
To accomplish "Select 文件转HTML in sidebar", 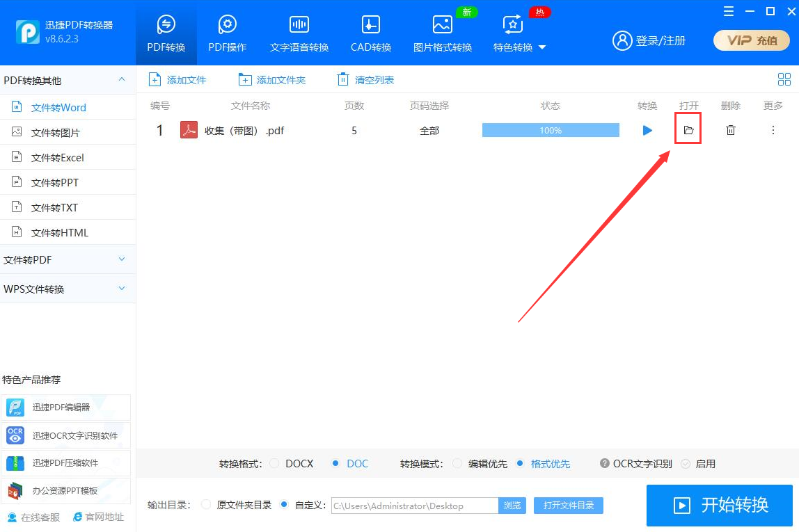I will click(68, 232).
